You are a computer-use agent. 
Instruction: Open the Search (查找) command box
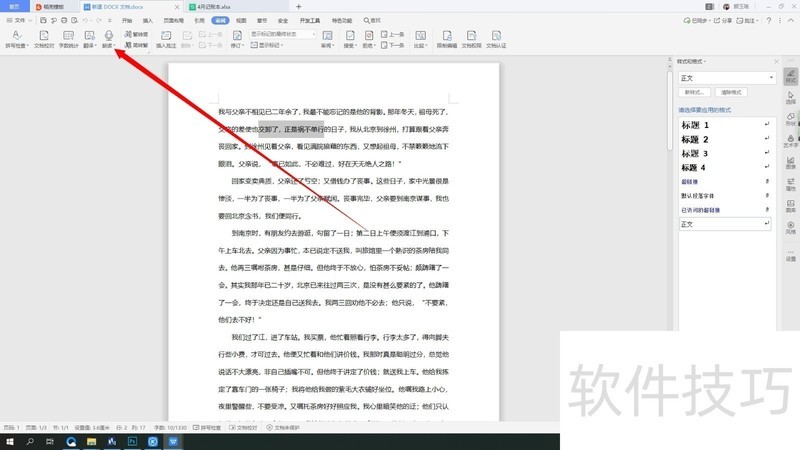click(x=372, y=20)
